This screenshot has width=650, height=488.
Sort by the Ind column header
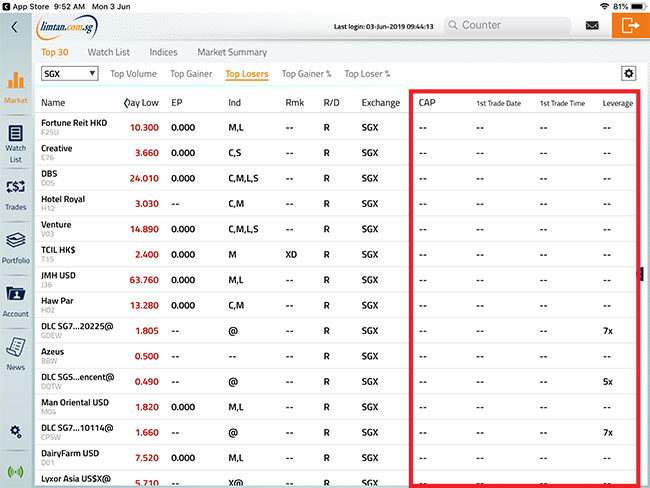(x=234, y=103)
